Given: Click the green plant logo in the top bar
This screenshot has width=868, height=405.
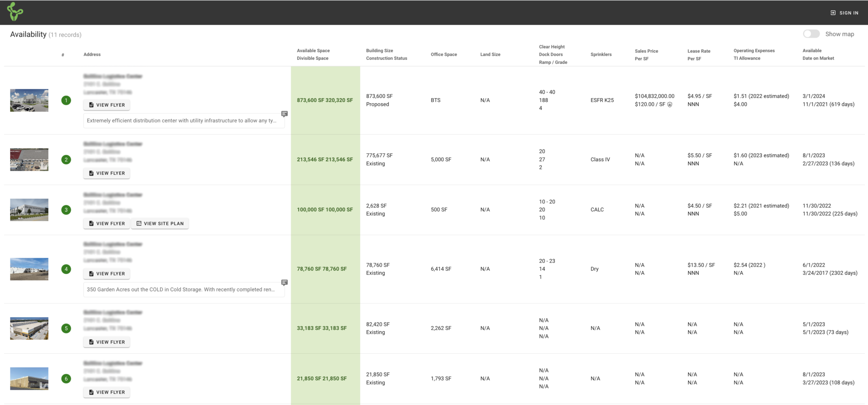Looking at the screenshot, I should (x=16, y=12).
